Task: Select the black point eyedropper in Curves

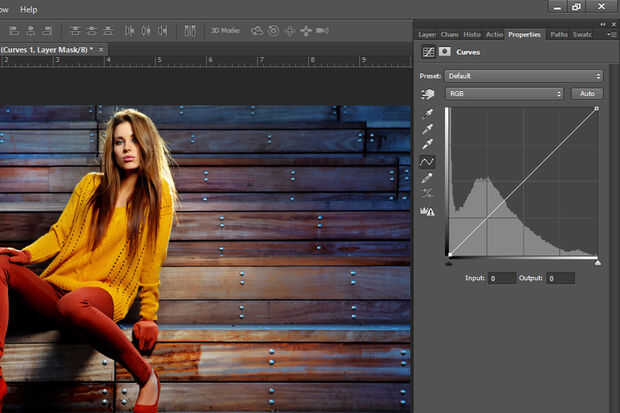Action: tap(428, 113)
